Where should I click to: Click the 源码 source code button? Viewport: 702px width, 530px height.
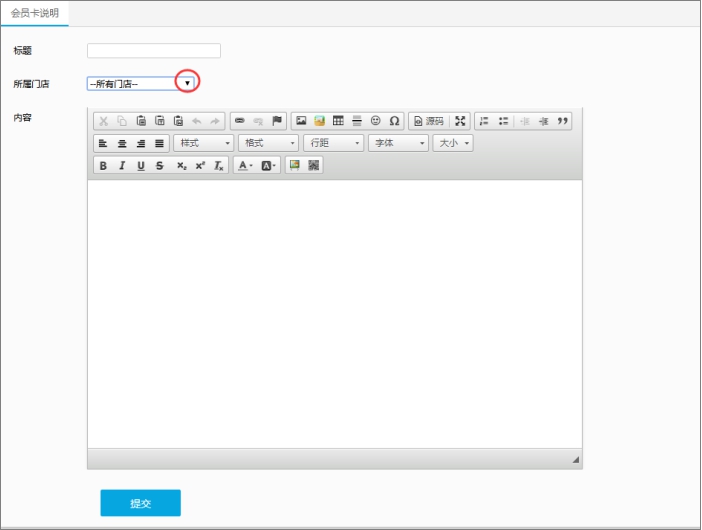click(x=428, y=121)
